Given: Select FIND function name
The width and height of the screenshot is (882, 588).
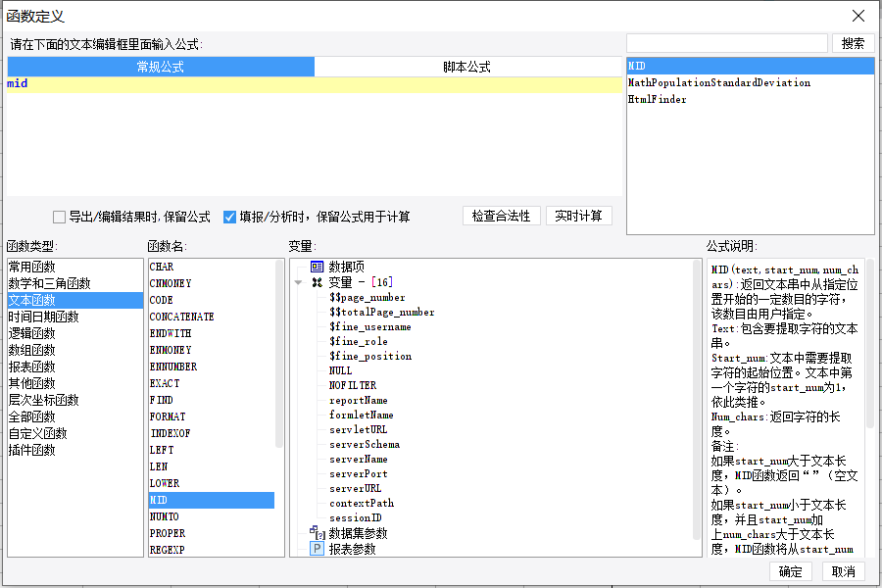Looking at the screenshot, I should [x=212, y=400].
